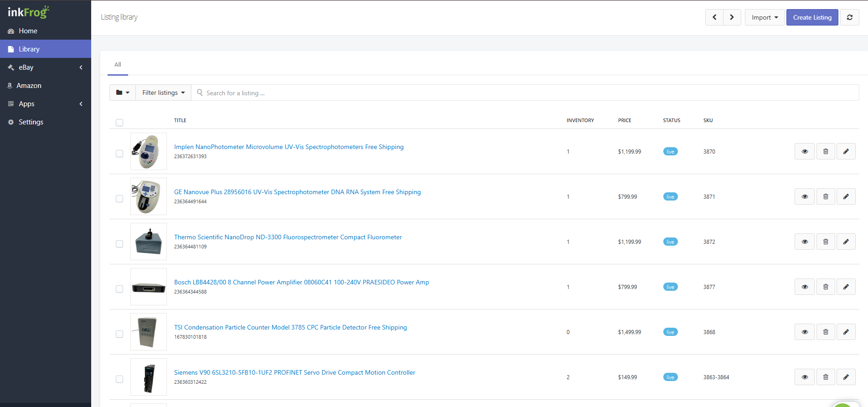Click the Thermo Scientific NanoDrop product thumbnail
This screenshot has width=868, height=407.
point(149,242)
